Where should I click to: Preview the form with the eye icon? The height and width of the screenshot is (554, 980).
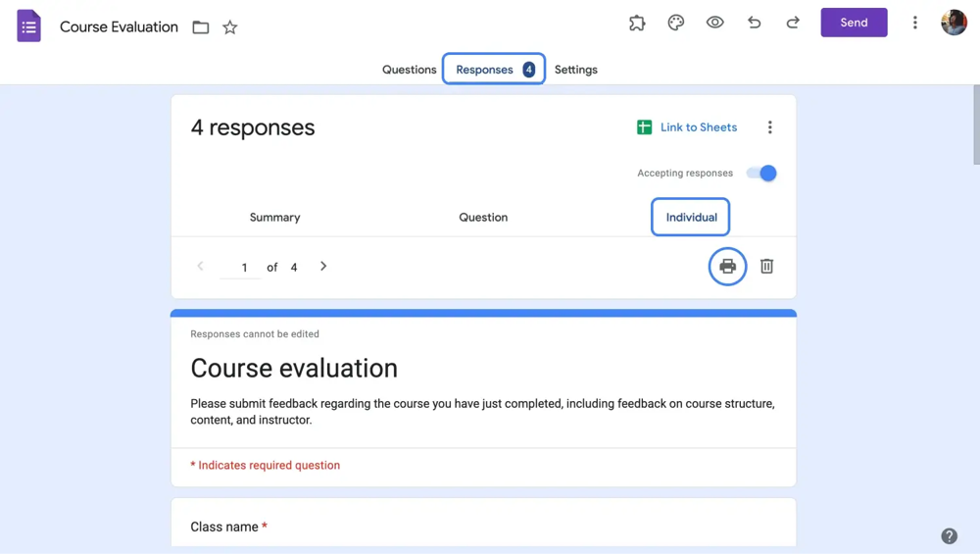point(715,23)
